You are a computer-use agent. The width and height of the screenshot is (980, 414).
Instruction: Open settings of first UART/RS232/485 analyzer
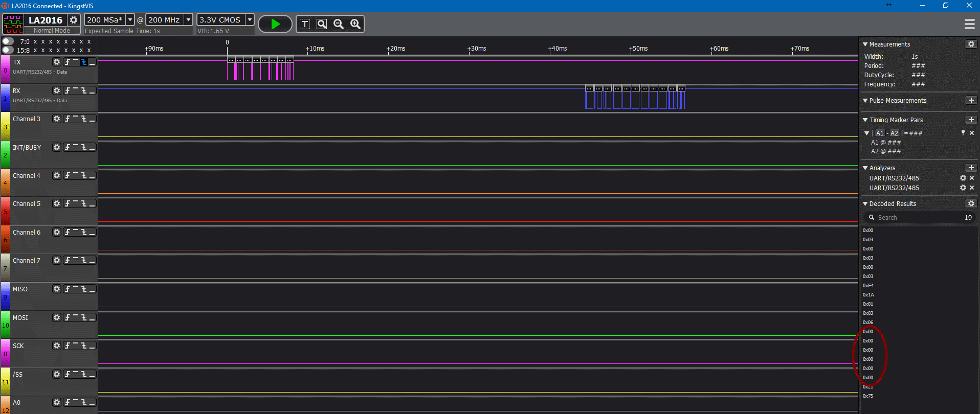click(x=963, y=178)
